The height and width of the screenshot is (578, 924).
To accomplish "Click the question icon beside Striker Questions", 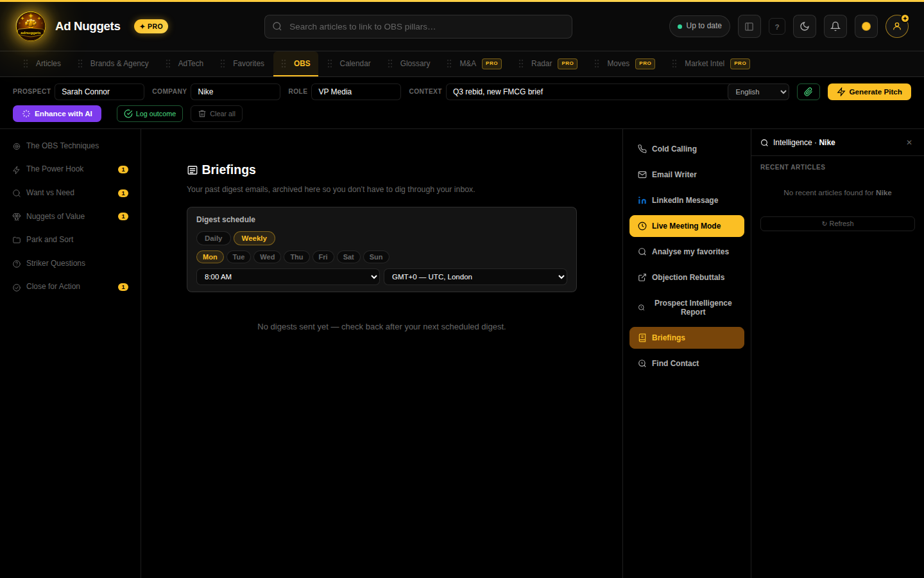I will pyautogui.click(x=17, y=264).
